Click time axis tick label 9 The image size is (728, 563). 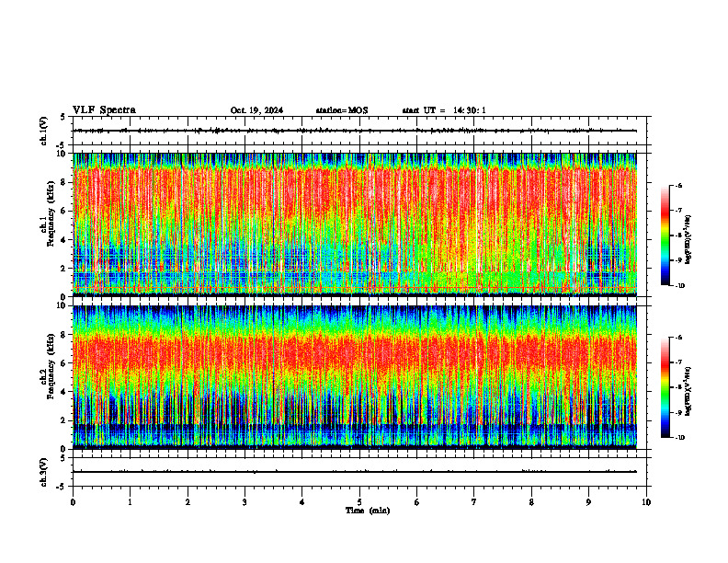point(588,502)
